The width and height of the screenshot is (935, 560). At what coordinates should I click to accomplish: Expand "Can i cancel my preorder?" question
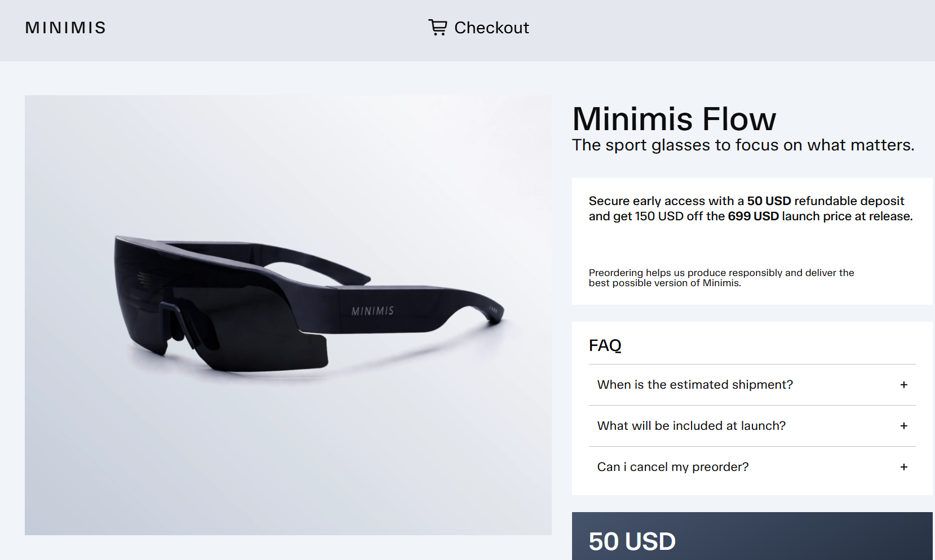672,467
